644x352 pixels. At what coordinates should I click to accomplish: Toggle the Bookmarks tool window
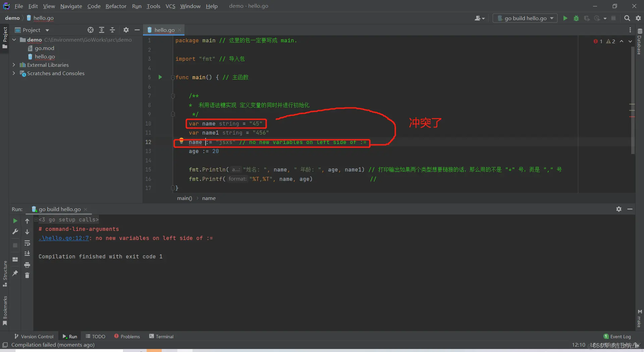point(5,311)
